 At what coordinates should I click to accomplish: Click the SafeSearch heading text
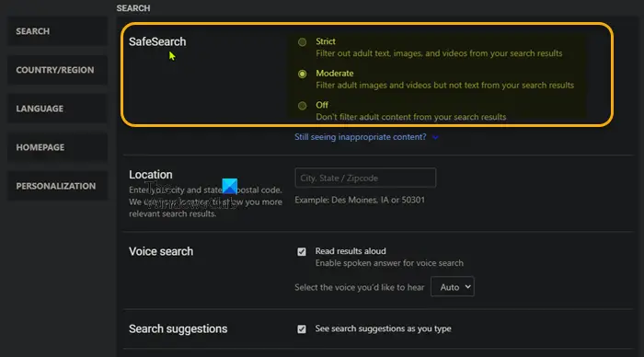(x=157, y=42)
